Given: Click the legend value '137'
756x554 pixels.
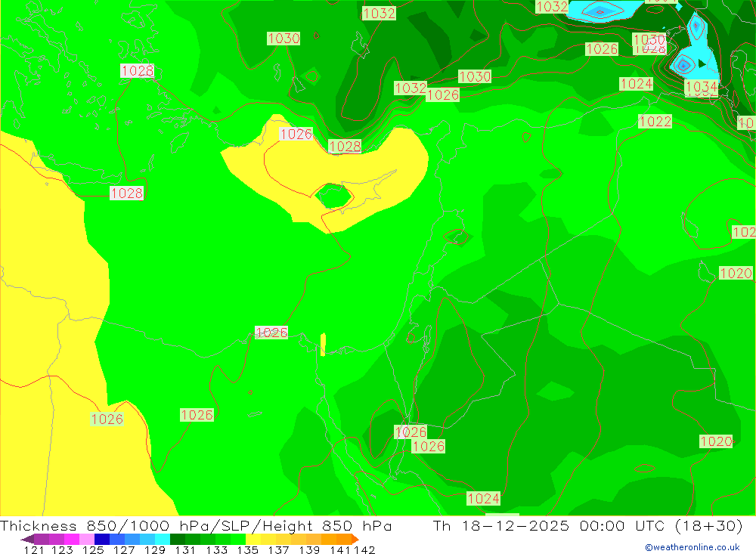Looking at the screenshot, I should [278, 549].
